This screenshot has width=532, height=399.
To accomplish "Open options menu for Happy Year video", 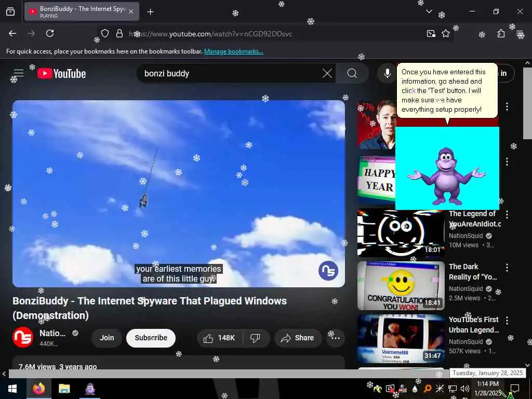I will tap(507, 162).
